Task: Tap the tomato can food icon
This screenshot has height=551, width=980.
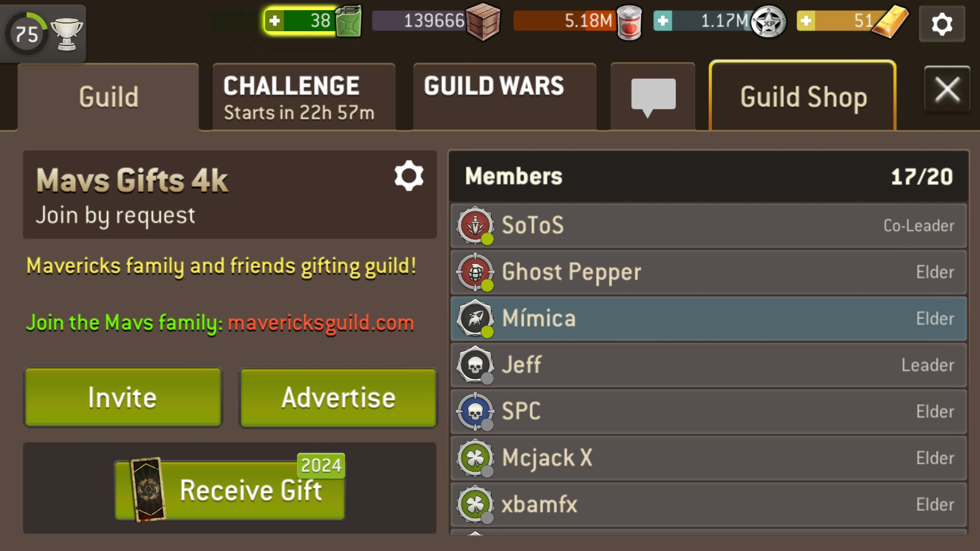Action: pyautogui.click(x=629, y=22)
